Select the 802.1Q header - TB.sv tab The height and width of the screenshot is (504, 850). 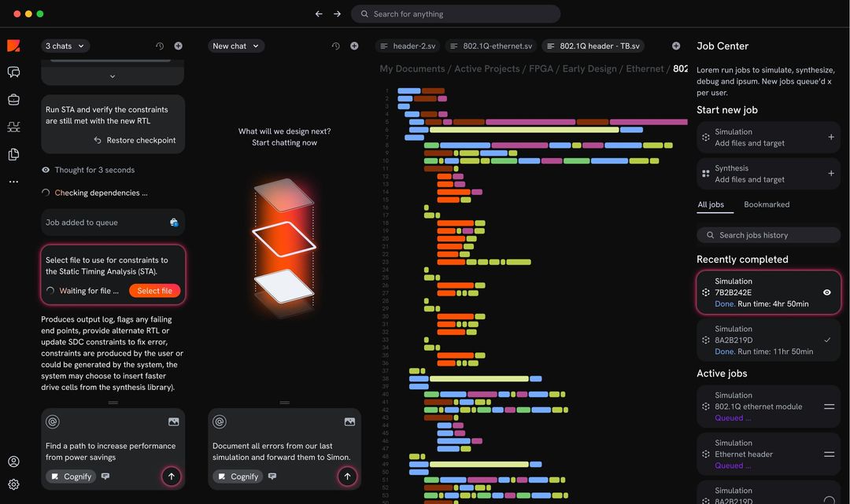[593, 46]
